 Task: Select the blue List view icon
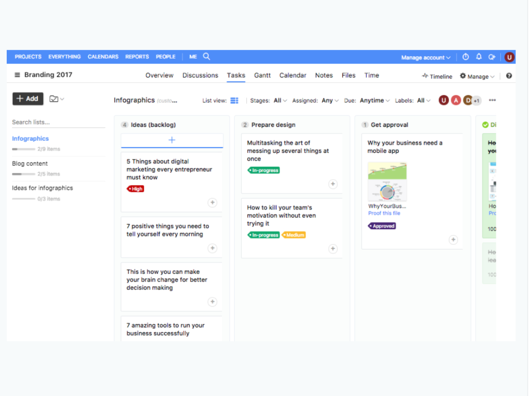pyautogui.click(x=234, y=100)
